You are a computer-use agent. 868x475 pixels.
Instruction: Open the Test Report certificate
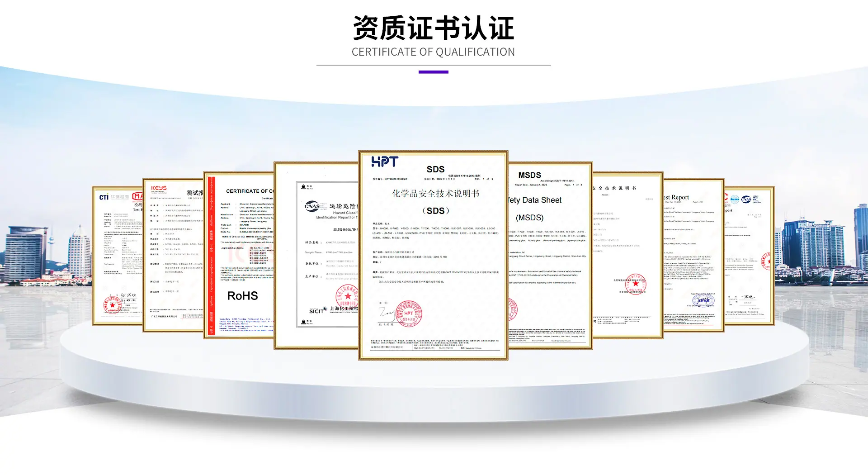[693, 255]
